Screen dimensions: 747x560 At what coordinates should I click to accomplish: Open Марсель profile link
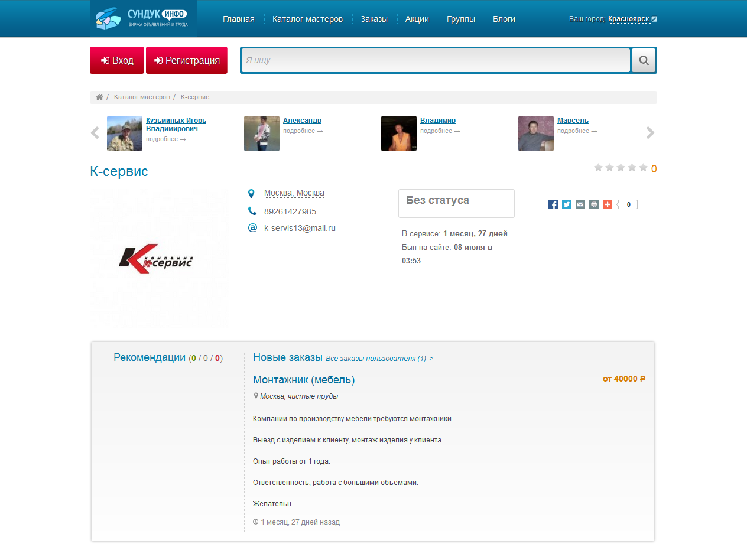[573, 121]
